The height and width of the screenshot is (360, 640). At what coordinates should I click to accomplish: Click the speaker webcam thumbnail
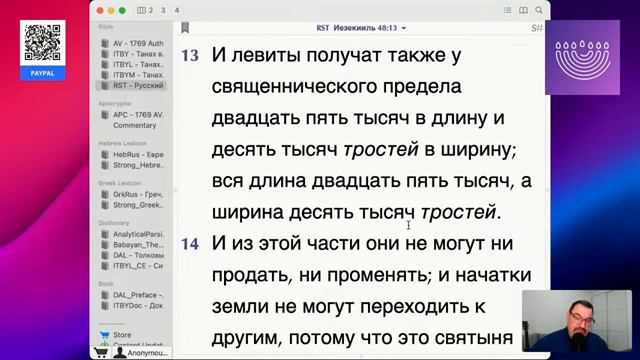coord(576,321)
